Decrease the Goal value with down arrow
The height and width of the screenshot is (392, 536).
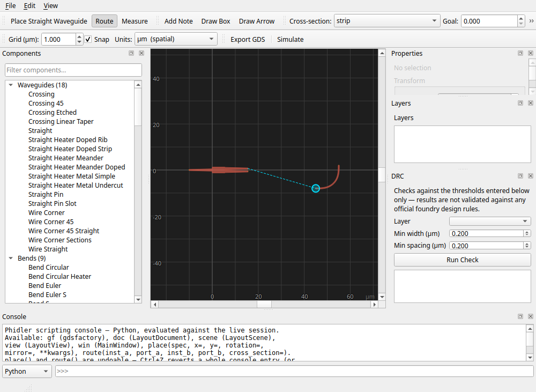pyautogui.click(x=520, y=24)
